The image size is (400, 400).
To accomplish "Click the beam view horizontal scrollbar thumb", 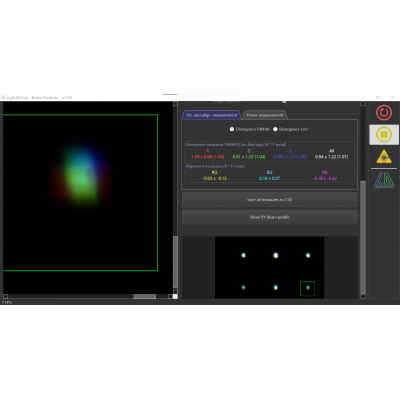I will 145,296.
